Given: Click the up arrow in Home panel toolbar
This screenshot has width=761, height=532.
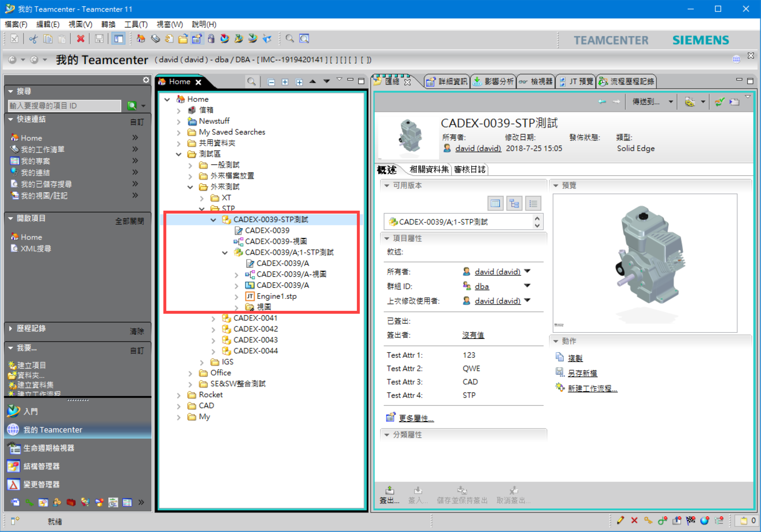Looking at the screenshot, I should click(313, 82).
